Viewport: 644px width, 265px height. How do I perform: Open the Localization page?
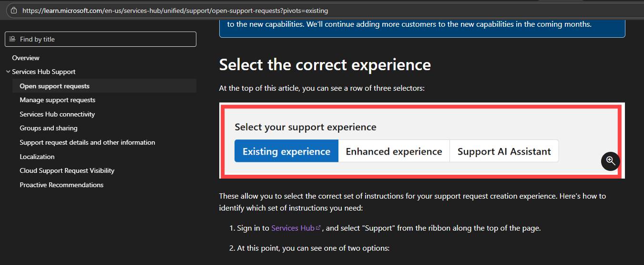tap(37, 157)
